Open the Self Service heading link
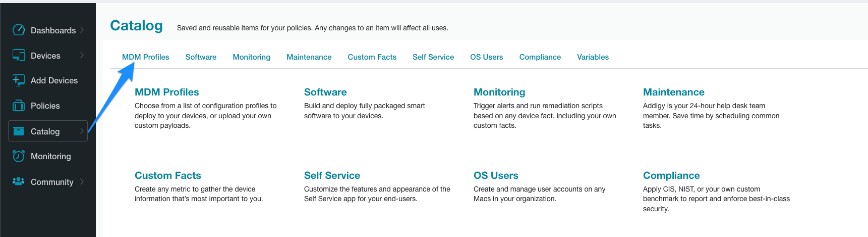The height and width of the screenshot is (237, 868). (332, 175)
